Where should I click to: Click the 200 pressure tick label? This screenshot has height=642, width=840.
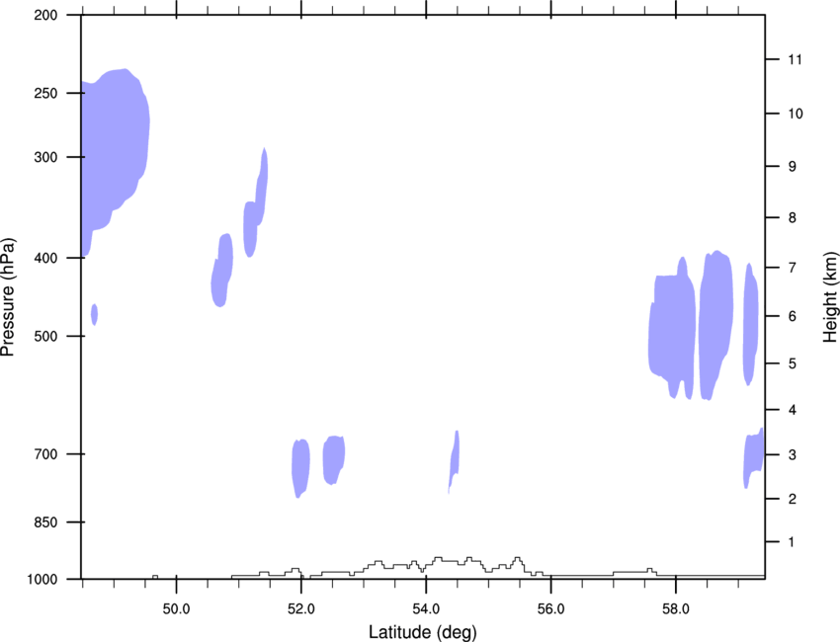(45, 15)
